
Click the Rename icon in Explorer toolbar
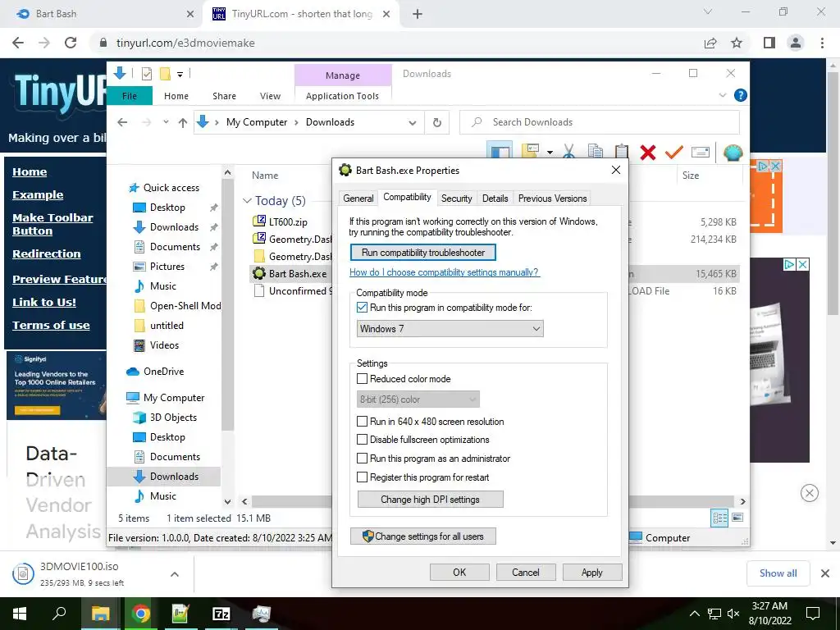pos(701,152)
